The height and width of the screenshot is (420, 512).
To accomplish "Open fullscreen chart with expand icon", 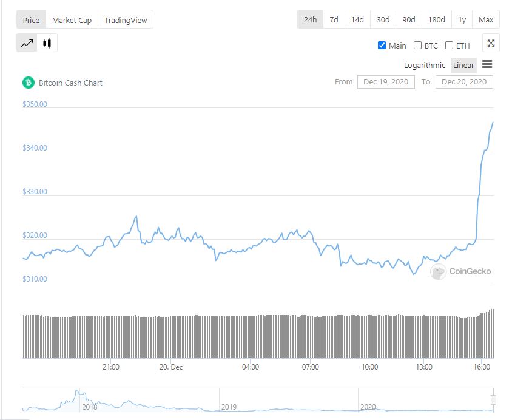I will point(491,43).
